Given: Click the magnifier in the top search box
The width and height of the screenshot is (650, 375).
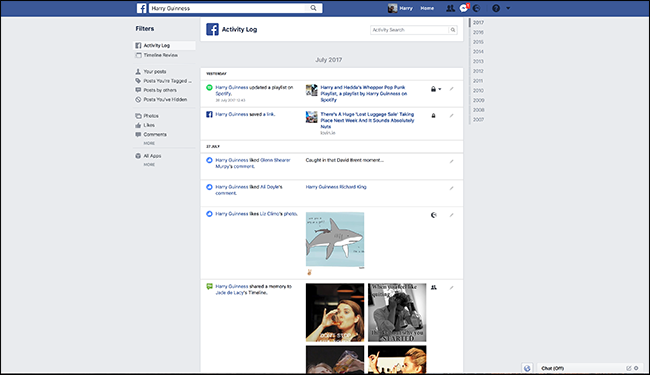Looking at the screenshot, I should (x=313, y=8).
